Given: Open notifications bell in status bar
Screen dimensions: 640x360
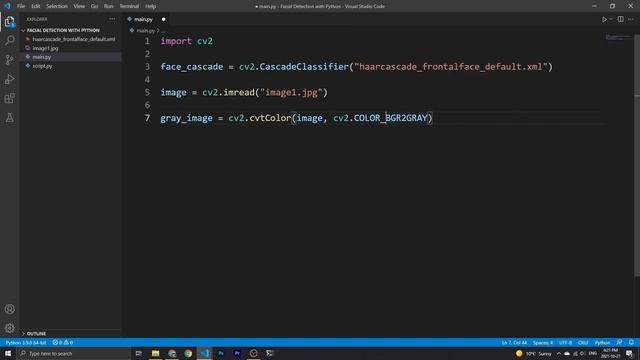Looking at the screenshot, I should point(631,342).
